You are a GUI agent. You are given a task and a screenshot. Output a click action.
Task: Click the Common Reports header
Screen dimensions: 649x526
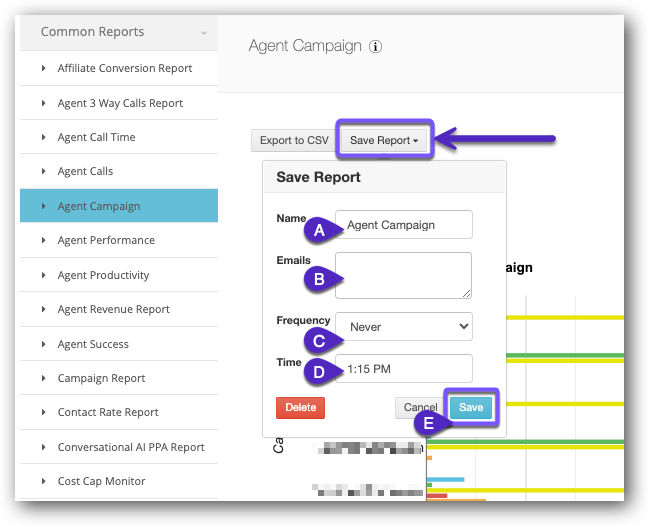[x=119, y=32]
